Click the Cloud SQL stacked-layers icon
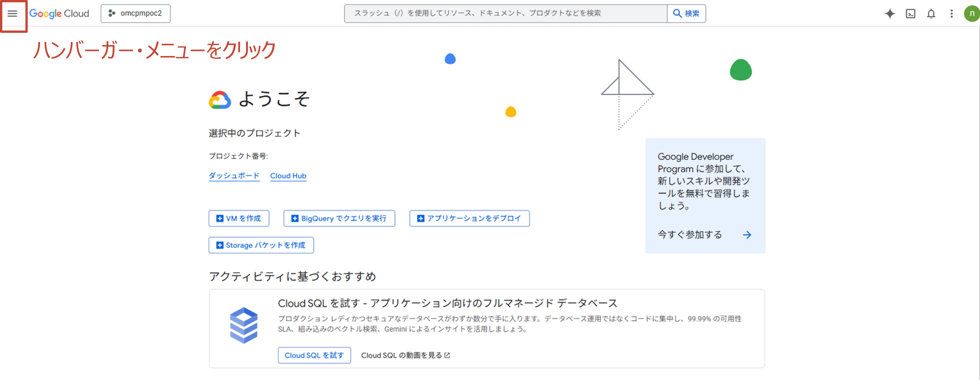Screen dimensions: 980x380 click(244, 325)
